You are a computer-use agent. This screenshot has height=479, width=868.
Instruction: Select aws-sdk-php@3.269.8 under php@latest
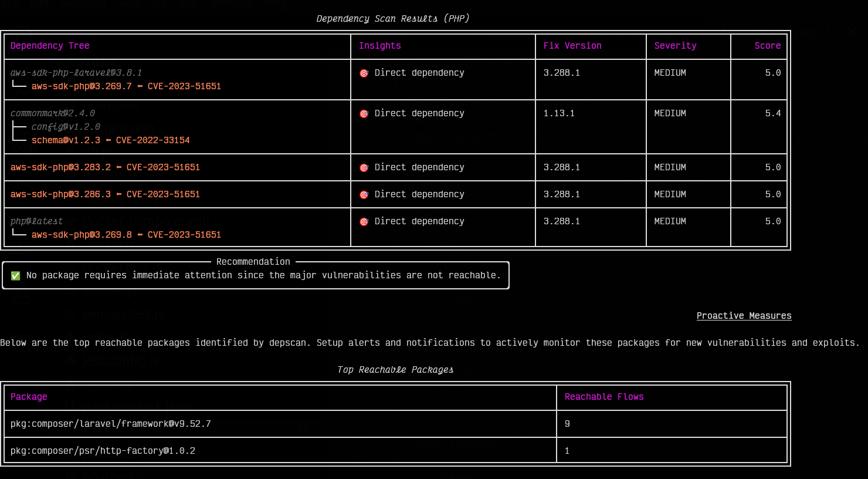point(126,235)
